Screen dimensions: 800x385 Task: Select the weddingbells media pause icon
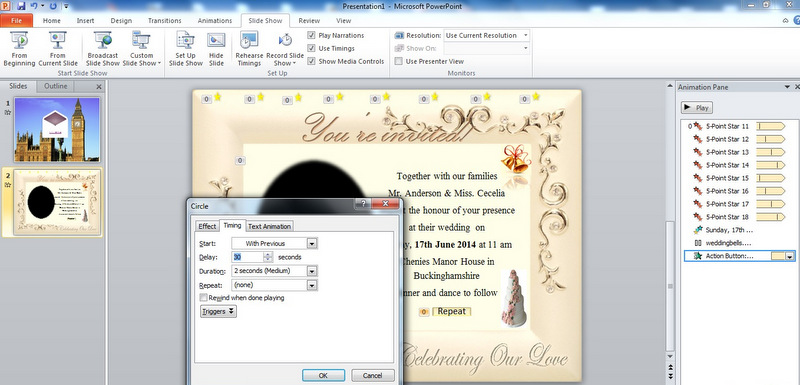point(698,243)
